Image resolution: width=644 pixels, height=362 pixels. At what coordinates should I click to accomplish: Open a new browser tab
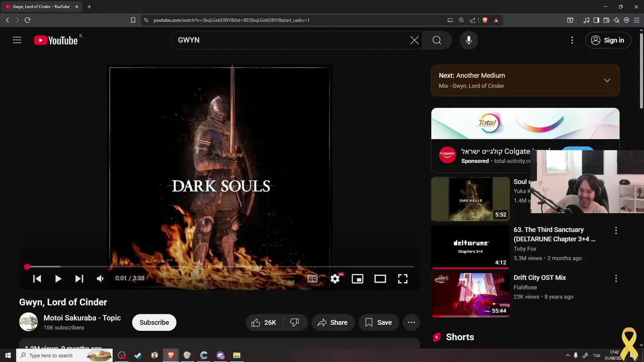pos(89,7)
